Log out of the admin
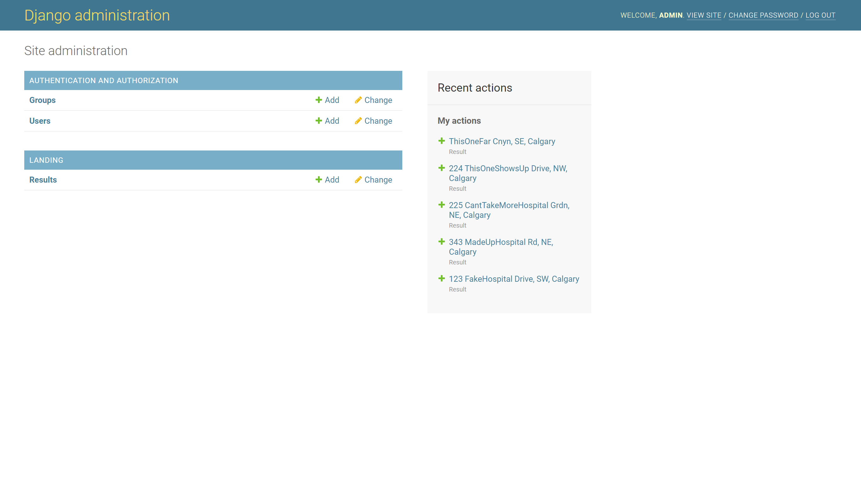This screenshot has height=504, width=861. tap(820, 15)
